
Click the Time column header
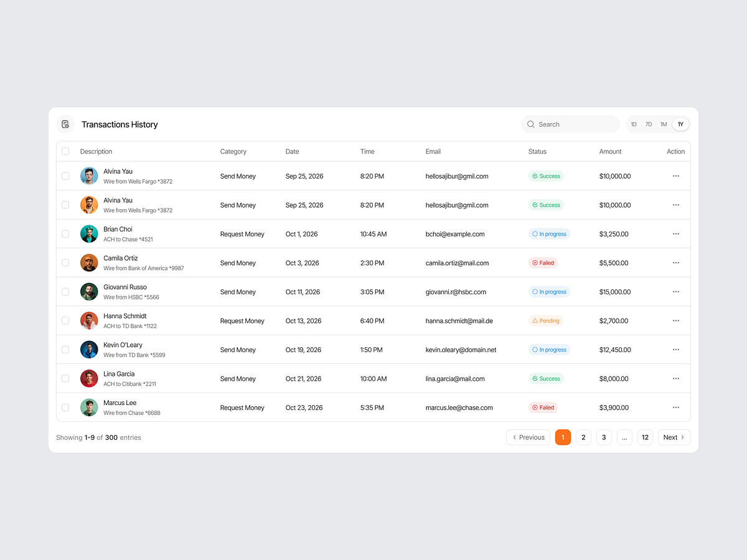367,151
